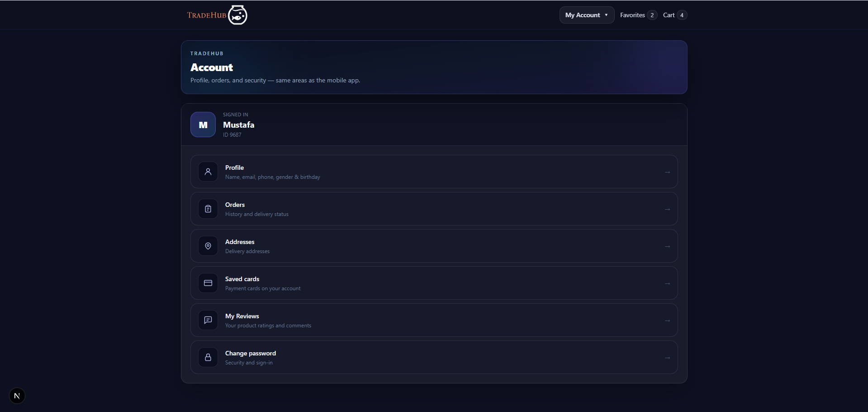The width and height of the screenshot is (868, 412).
Task: Click the 'Delivery addresses' description
Action: pyautogui.click(x=247, y=251)
